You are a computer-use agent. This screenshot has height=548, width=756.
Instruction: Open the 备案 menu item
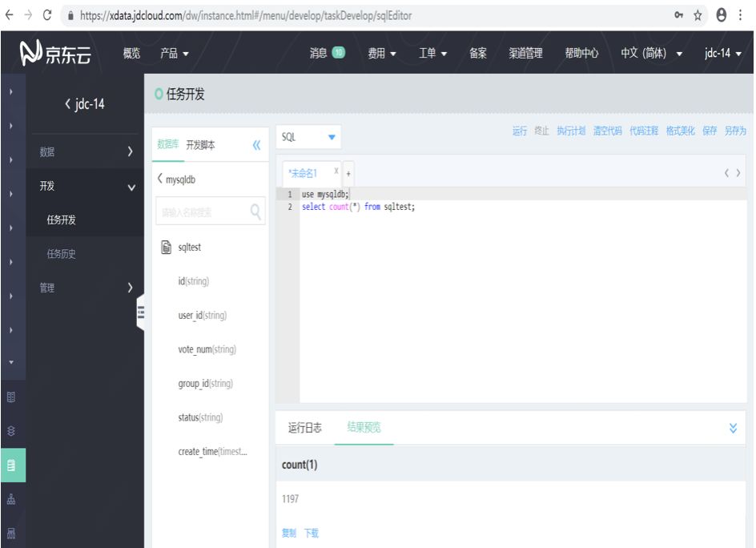[478, 53]
